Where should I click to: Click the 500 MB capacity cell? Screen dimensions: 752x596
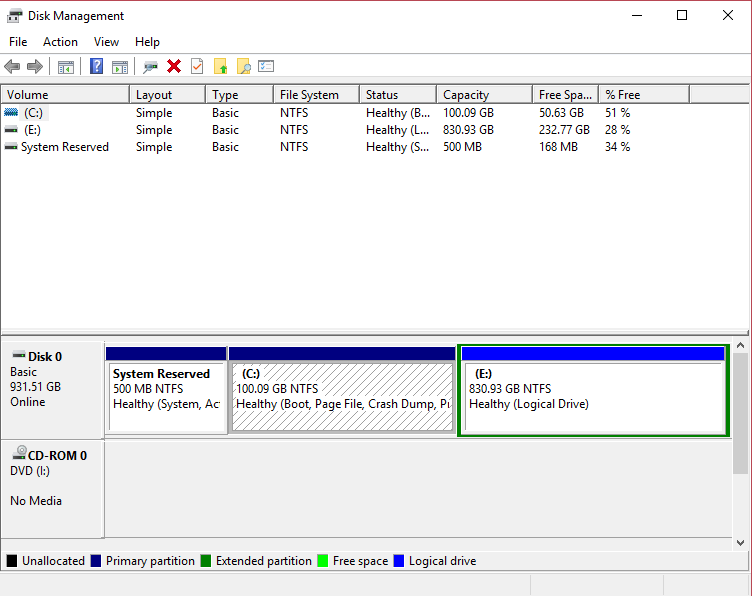tap(462, 147)
